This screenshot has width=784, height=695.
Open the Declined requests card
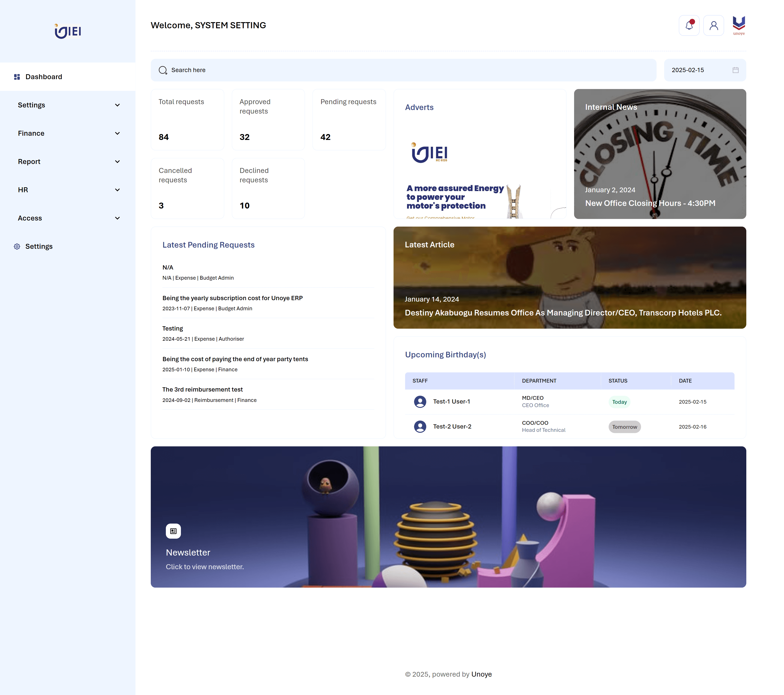point(269,188)
